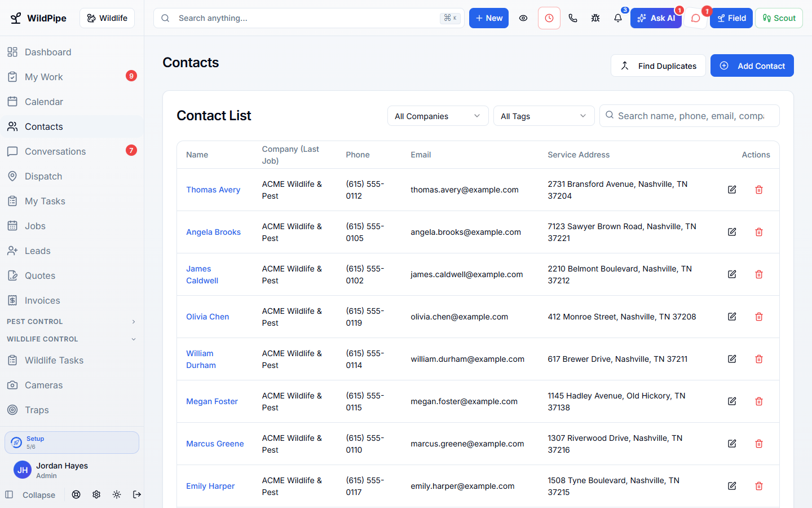Open Olivia Chen contact link

point(208,317)
